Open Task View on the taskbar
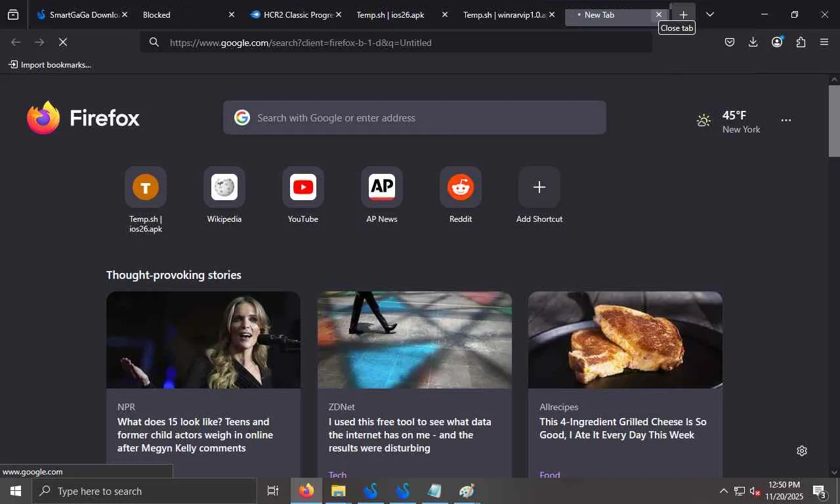 click(x=273, y=491)
